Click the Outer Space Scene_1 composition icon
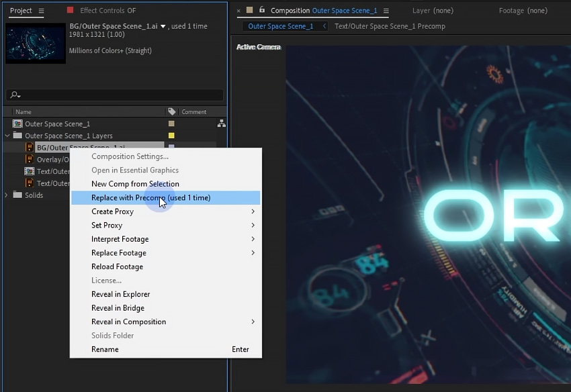The image size is (571, 392). point(17,124)
